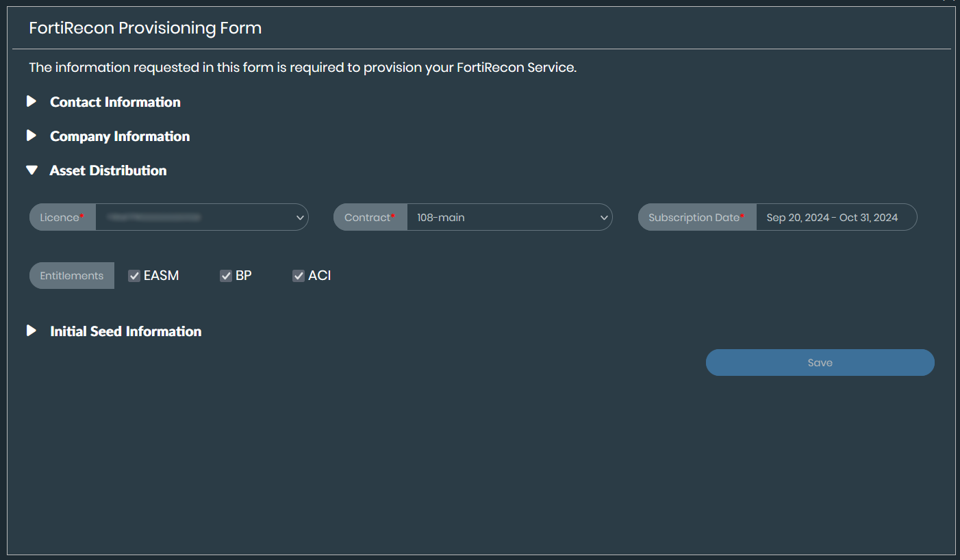The height and width of the screenshot is (560, 960).
Task: Click the Entitlements label
Action: 71,275
